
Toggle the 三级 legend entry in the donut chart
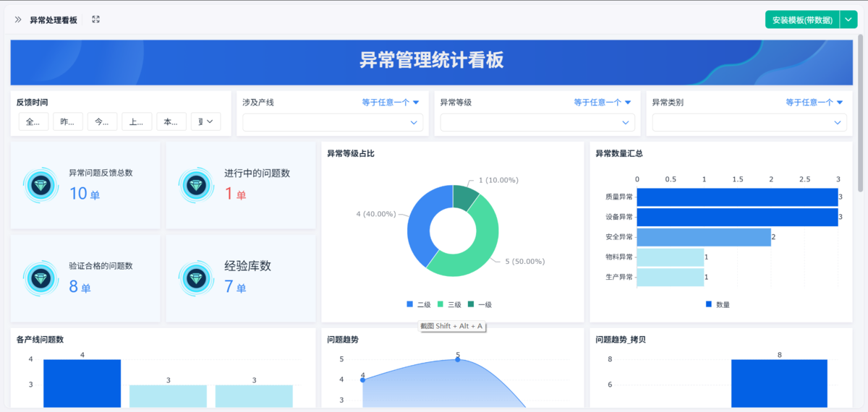(x=449, y=304)
